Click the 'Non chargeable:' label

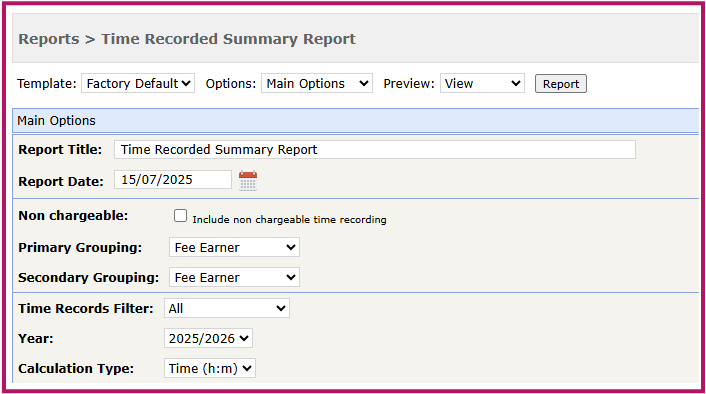[73, 216]
